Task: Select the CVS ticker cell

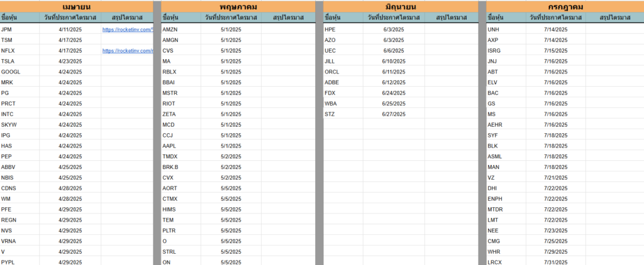Action: (x=181, y=51)
